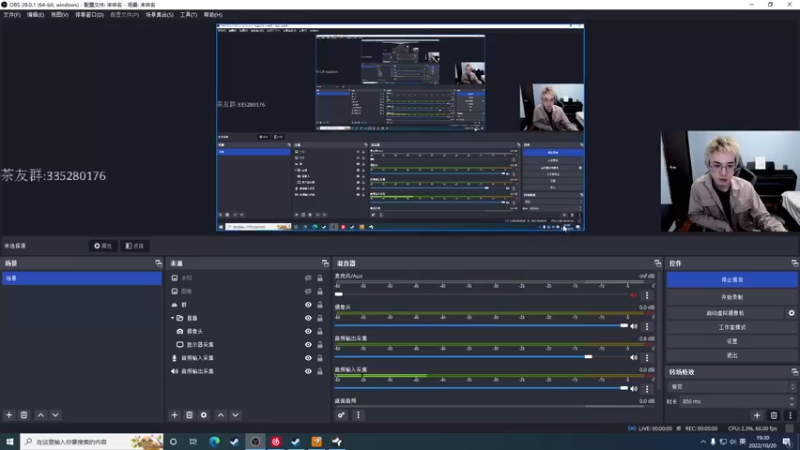This screenshot has width=800, height=450.
Task: Open the 工具(T) menu
Action: pos(188,15)
